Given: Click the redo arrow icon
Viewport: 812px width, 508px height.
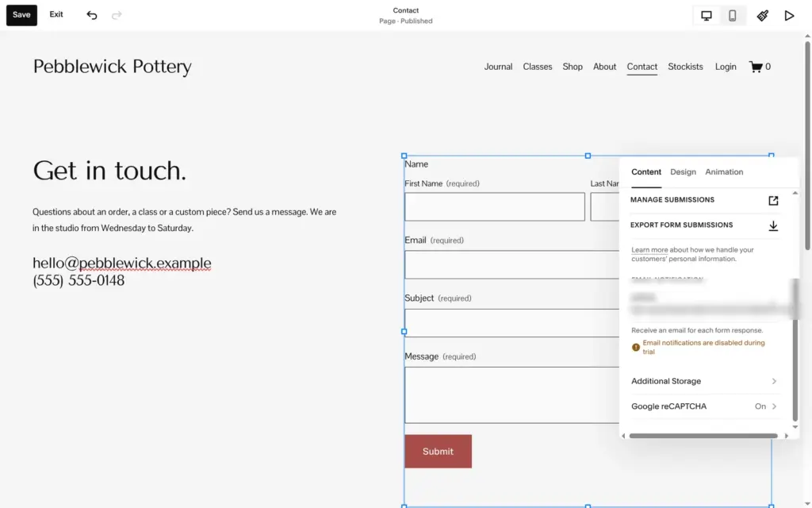Looking at the screenshot, I should pos(117,15).
